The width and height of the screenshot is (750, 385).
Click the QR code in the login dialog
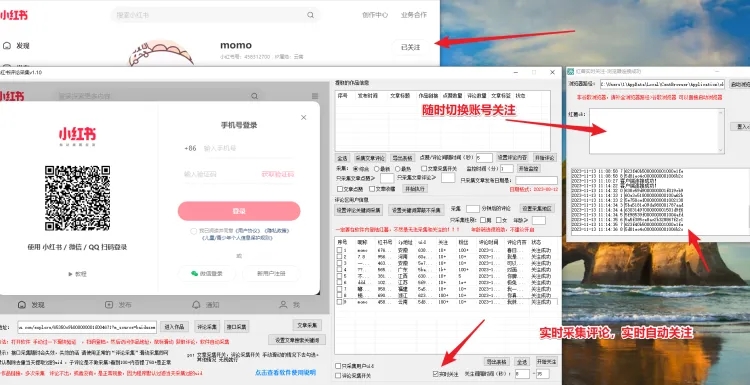click(x=77, y=198)
